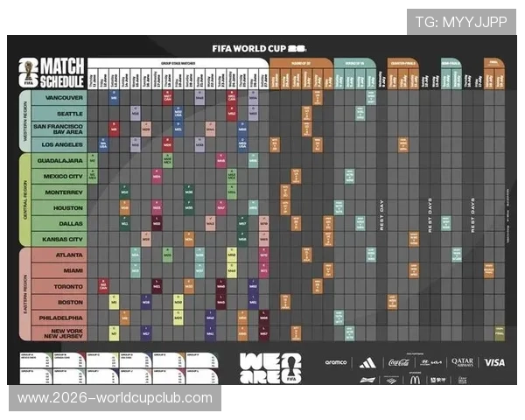Viewport: 525px width, 420px height.
Task: Click the FIFA World Cup 26 title logo
Action: (259, 49)
